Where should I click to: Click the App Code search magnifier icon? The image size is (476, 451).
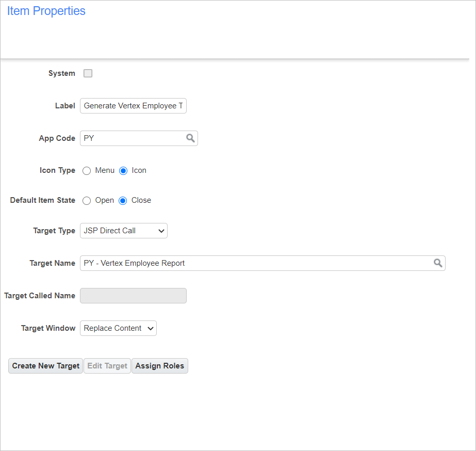190,138
